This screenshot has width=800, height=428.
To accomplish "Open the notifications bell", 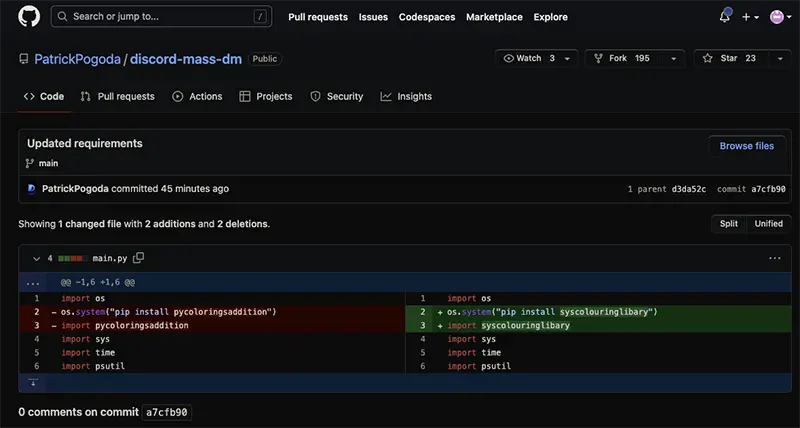I will click(x=725, y=16).
